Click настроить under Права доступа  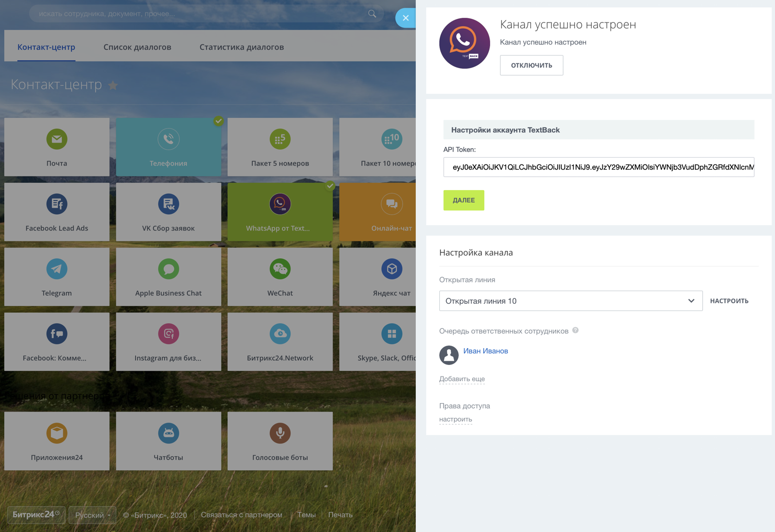tap(456, 419)
